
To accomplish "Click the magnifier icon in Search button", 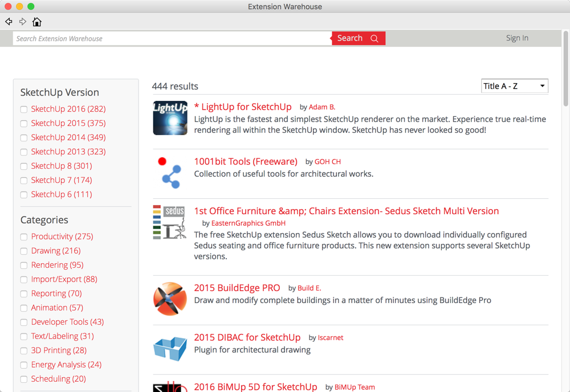I will pyautogui.click(x=374, y=39).
